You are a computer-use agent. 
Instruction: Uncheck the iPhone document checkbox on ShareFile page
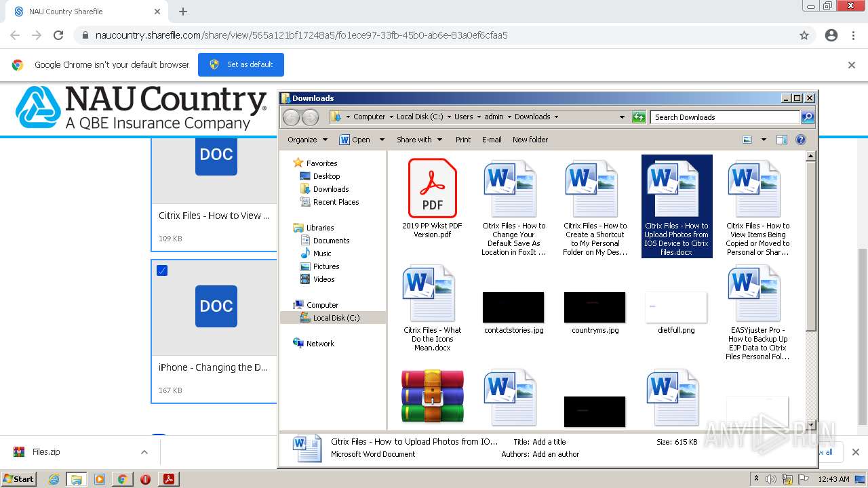(x=162, y=270)
